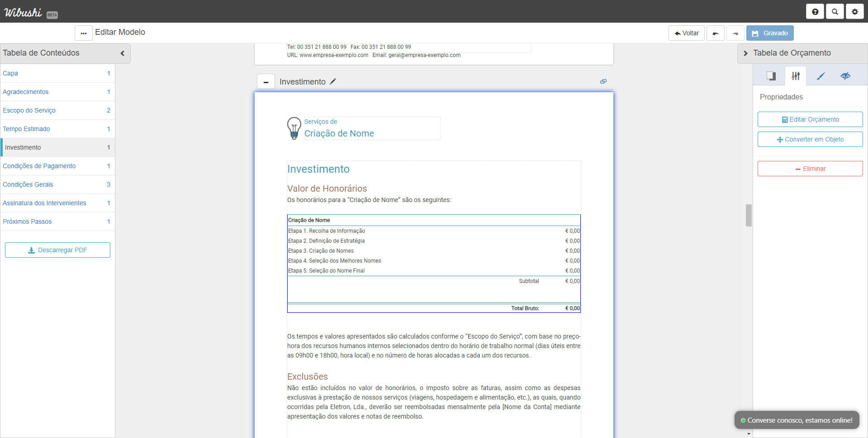This screenshot has width=868, height=438.
Task: Select the sliders properties tab
Action: click(796, 76)
